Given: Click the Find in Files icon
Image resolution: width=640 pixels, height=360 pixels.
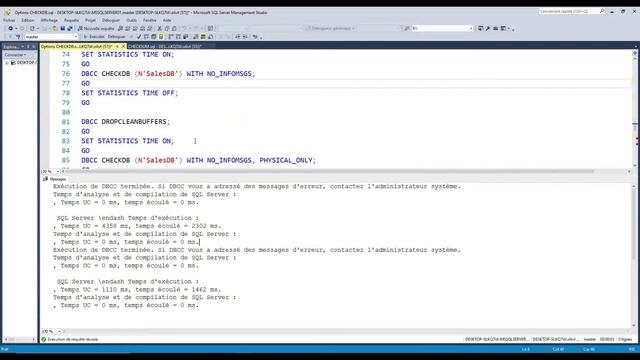Looking at the screenshot, I should pos(407,28).
